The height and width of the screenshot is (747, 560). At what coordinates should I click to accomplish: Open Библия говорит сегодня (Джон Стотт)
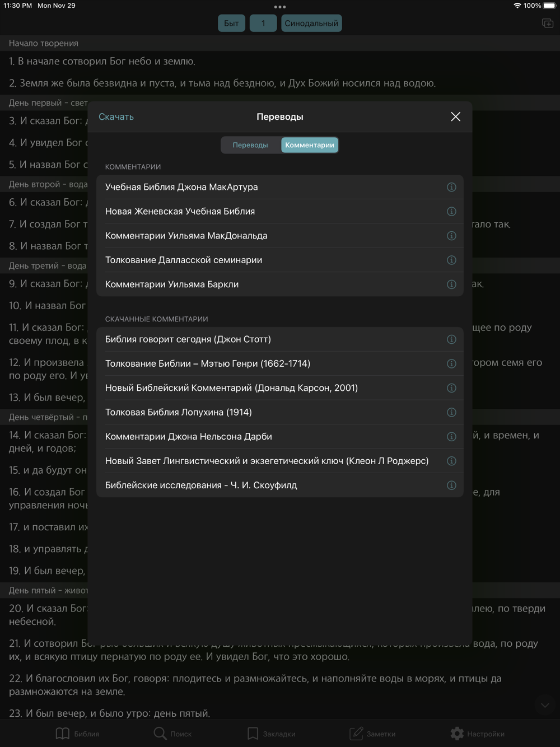click(x=280, y=339)
